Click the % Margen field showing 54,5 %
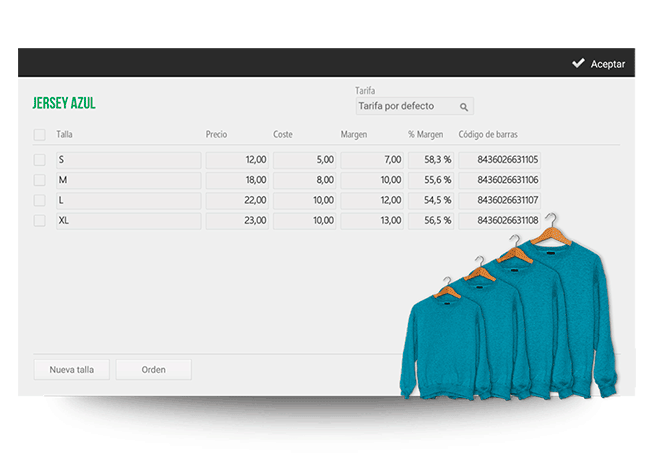Image resolution: width=650 pixels, height=456 pixels. pos(431,201)
